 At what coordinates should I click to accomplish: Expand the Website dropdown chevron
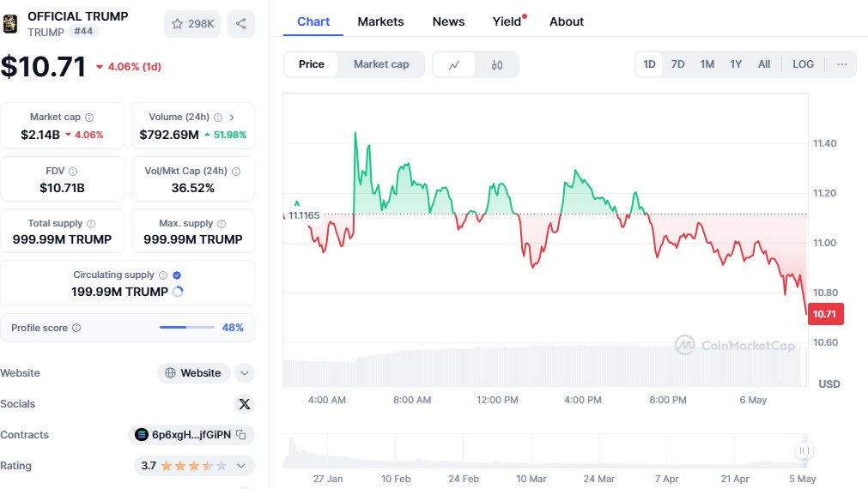(x=245, y=373)
